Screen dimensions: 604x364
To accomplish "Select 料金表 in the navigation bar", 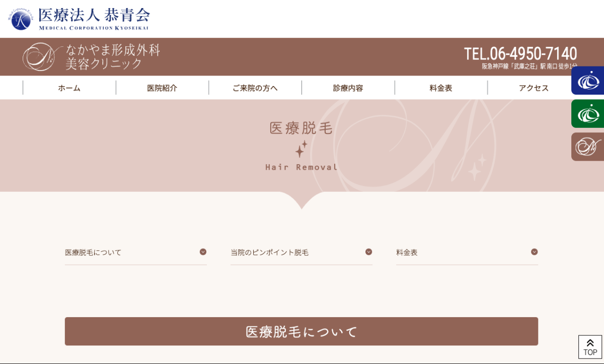I will click(441, 88).
